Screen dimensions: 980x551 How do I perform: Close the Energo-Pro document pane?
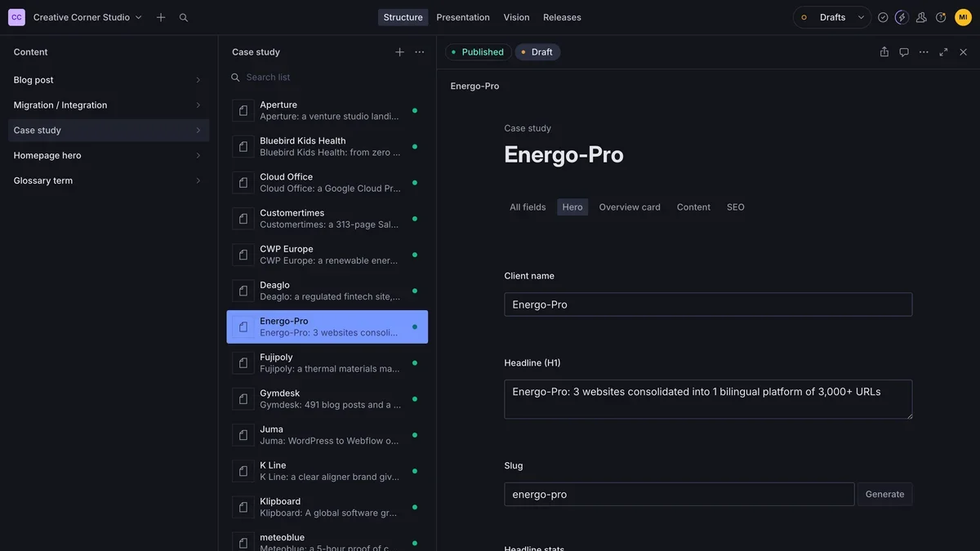[x=963, y=52]
